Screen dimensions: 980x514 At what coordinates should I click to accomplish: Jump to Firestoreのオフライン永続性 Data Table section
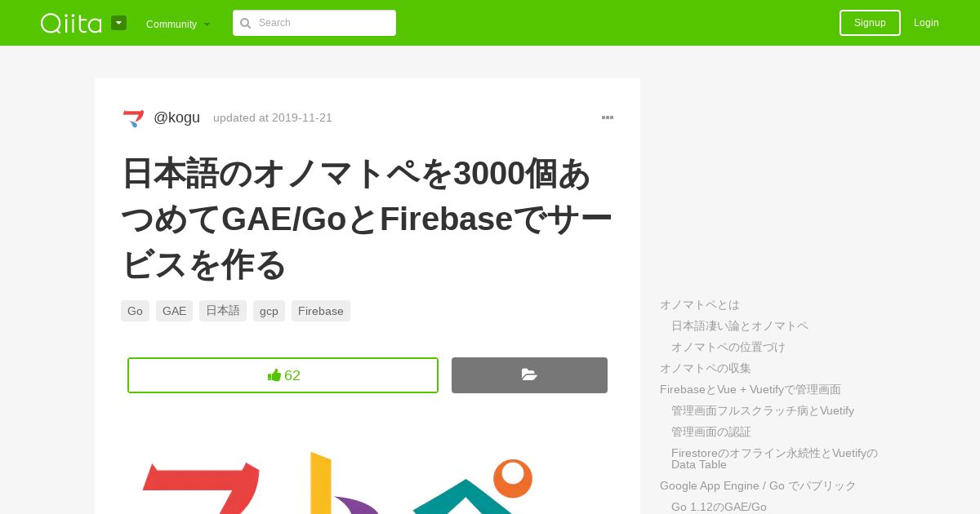coord(774,459)
